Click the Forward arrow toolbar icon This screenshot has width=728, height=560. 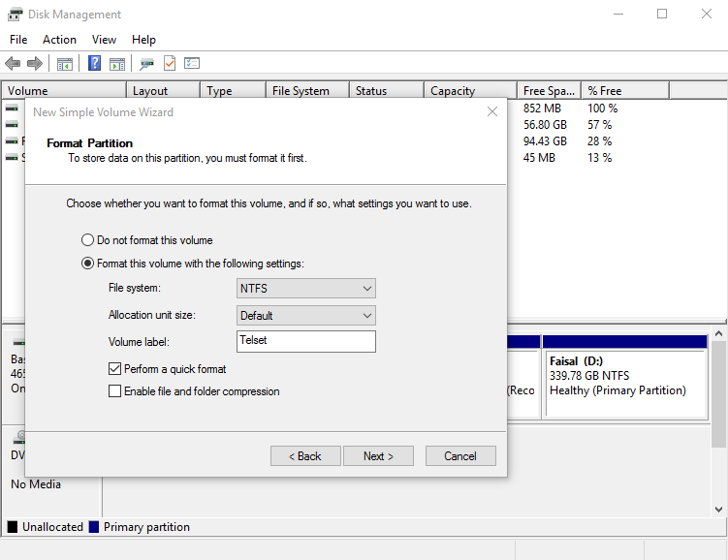[x=35, y=64]
